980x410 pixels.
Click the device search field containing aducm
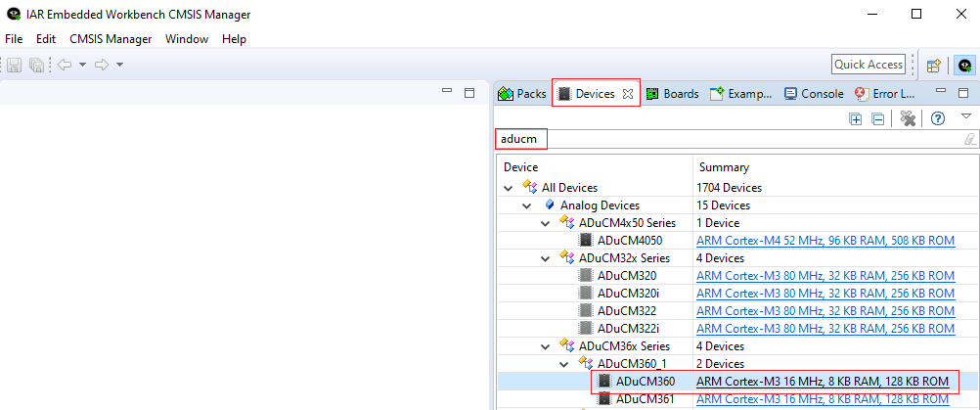coord(735,139)
